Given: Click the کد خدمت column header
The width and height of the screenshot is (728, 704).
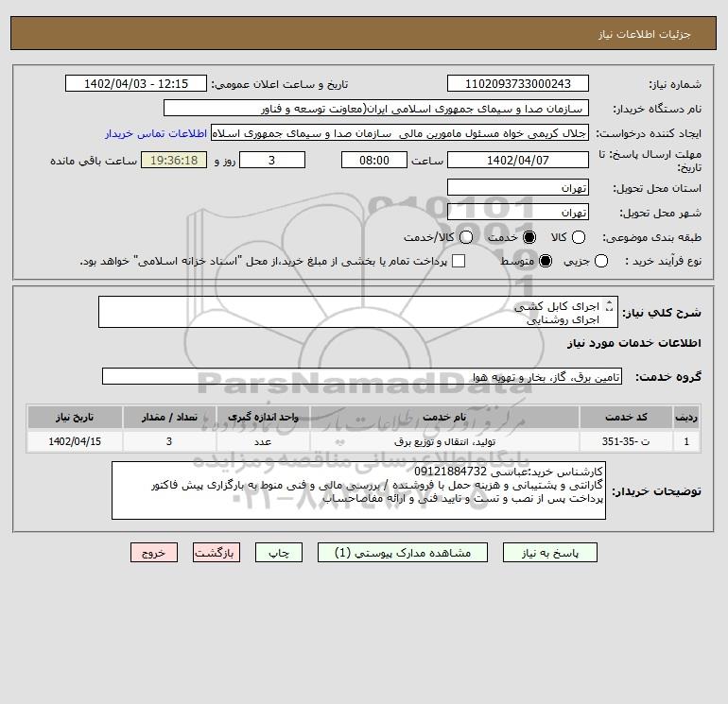Looking at the screenshot, I should coord(625,417).
